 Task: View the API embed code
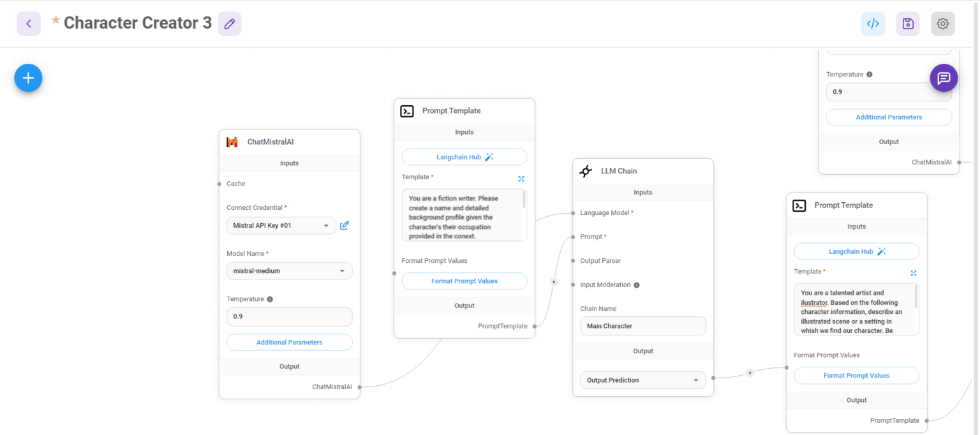tap(873, 23)
